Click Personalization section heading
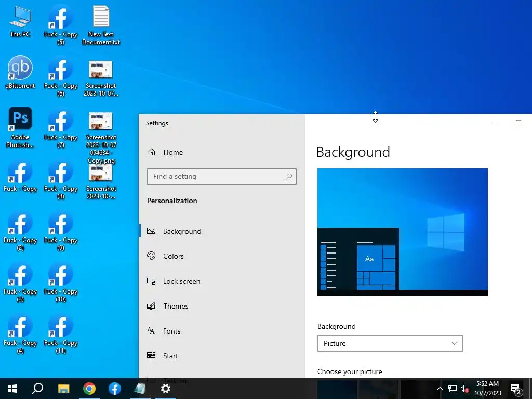The image size is (532, 399). tap(172, 201)
